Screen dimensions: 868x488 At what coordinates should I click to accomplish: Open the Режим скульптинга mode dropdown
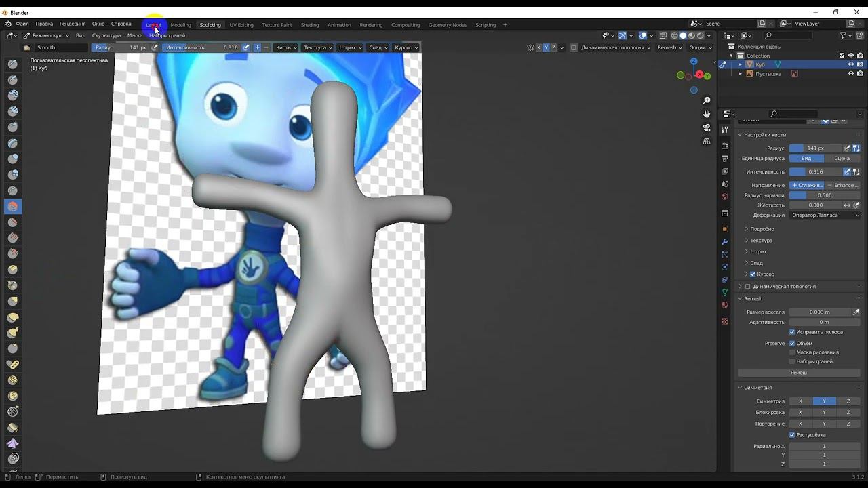46,35
